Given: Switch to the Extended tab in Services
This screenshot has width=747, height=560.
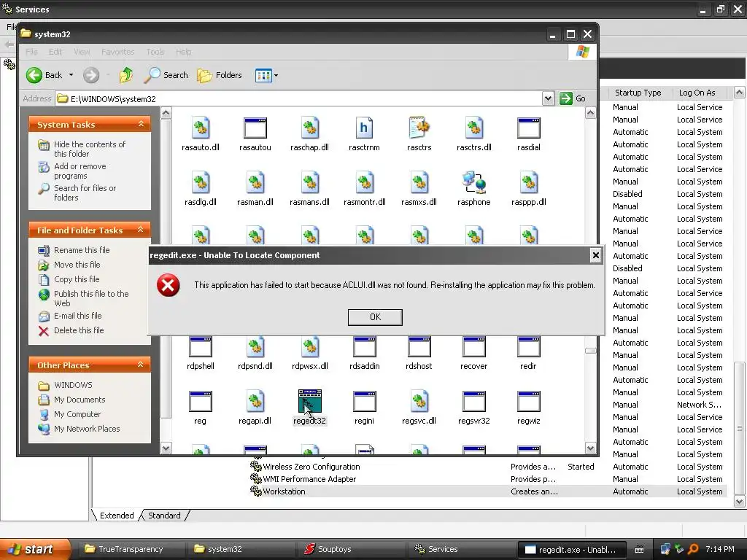Looking at the screenshot, I should tap(117, 516).
